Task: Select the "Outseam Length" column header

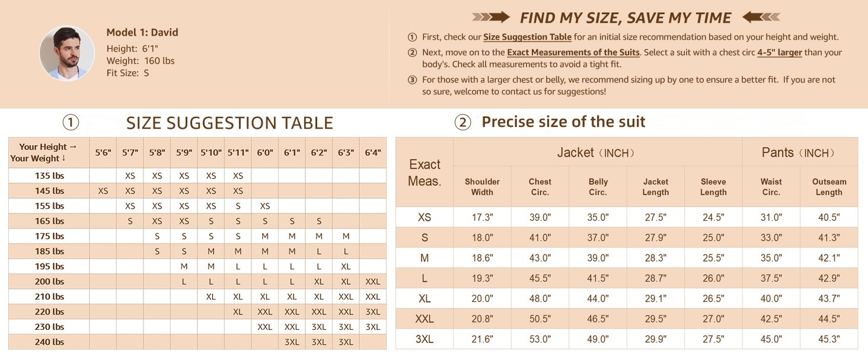Action: pyautogui.click(x=828, y=187)
